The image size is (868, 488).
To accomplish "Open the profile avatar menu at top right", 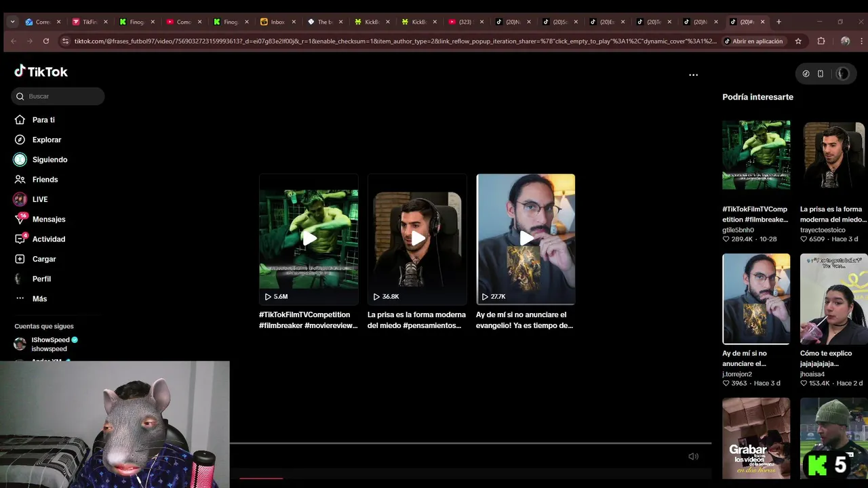I will 842,74.
